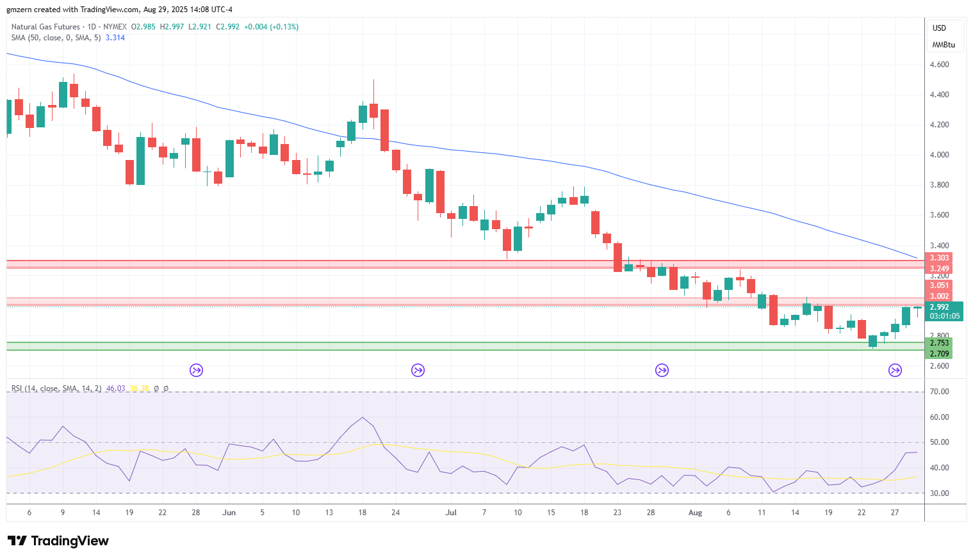Image resolution: width=973 pixels, height=560 pixels.
Task: Click the Aug label on the time axis
Action: point(695,513)
